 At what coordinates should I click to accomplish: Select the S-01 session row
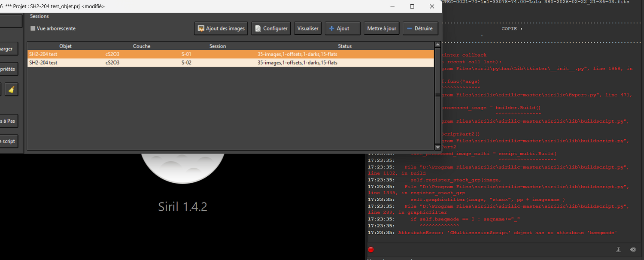(231, 54)
